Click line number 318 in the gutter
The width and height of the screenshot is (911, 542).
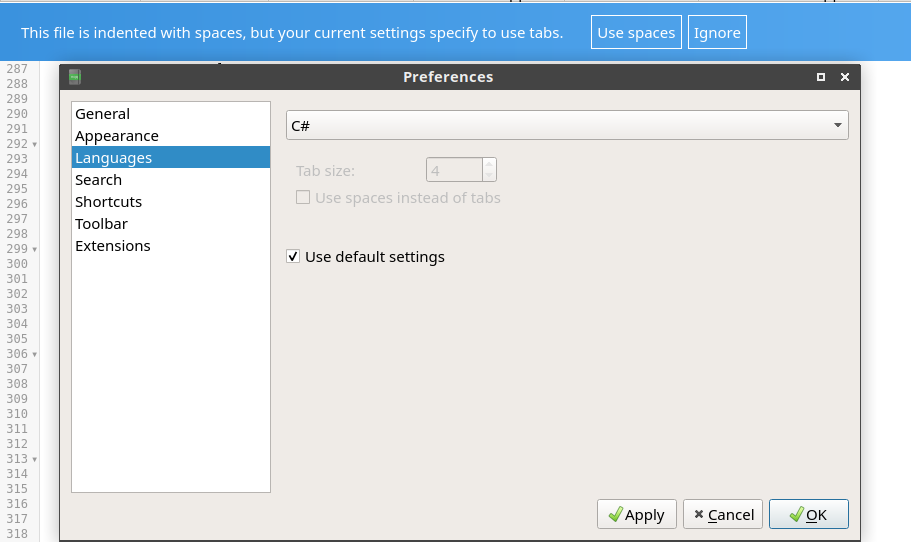coord(17,533)
